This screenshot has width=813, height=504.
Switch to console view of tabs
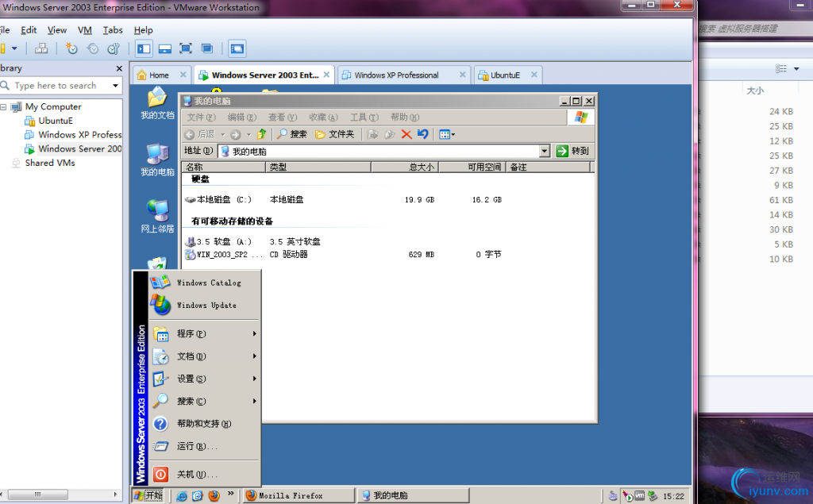click(x=235, y=48)
